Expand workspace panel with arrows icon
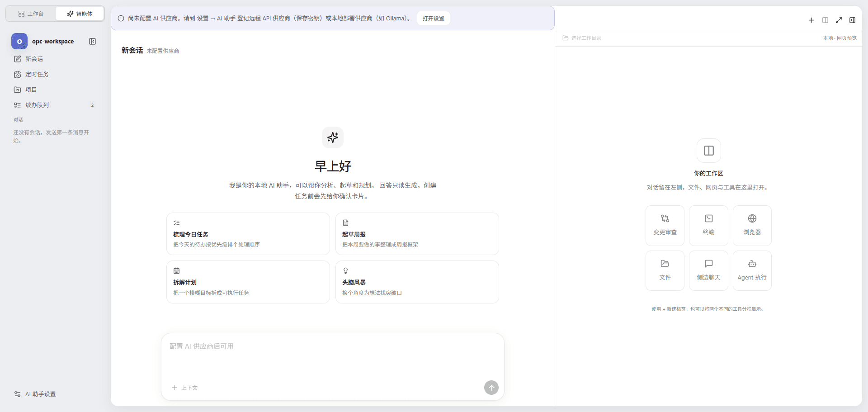The width and height of the screenshot is (868, 412). tap(839, 20)
